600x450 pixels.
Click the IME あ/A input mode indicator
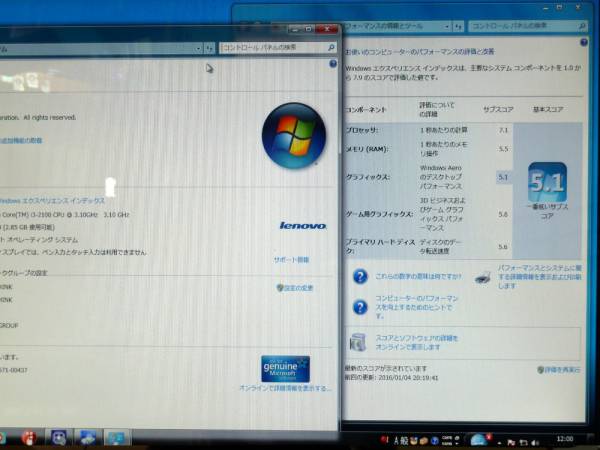coord(396,440)
